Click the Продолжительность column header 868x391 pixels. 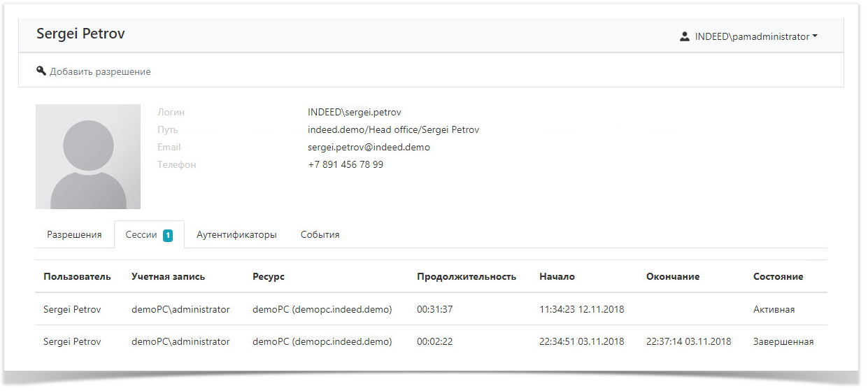tap(466, 276)
